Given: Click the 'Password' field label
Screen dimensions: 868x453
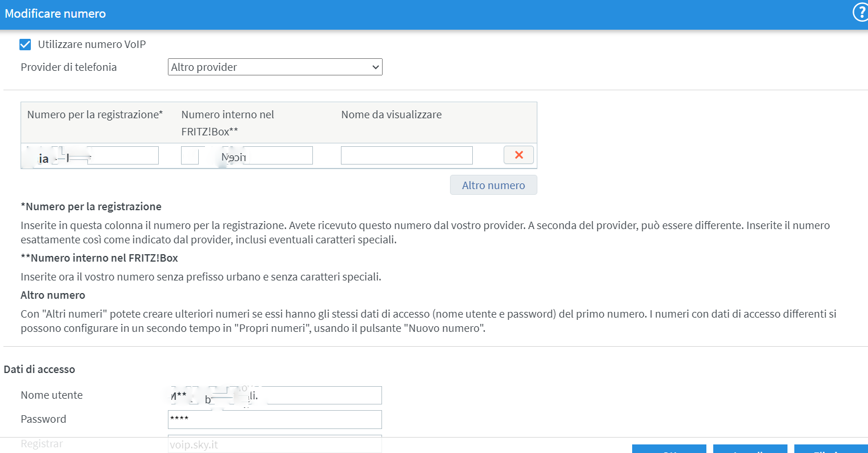Looking at the screenshot, I should (x=43, y=419).
